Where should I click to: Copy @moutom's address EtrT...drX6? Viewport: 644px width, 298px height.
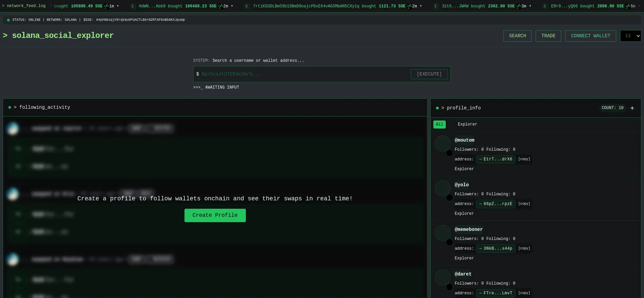coord(524,159)
